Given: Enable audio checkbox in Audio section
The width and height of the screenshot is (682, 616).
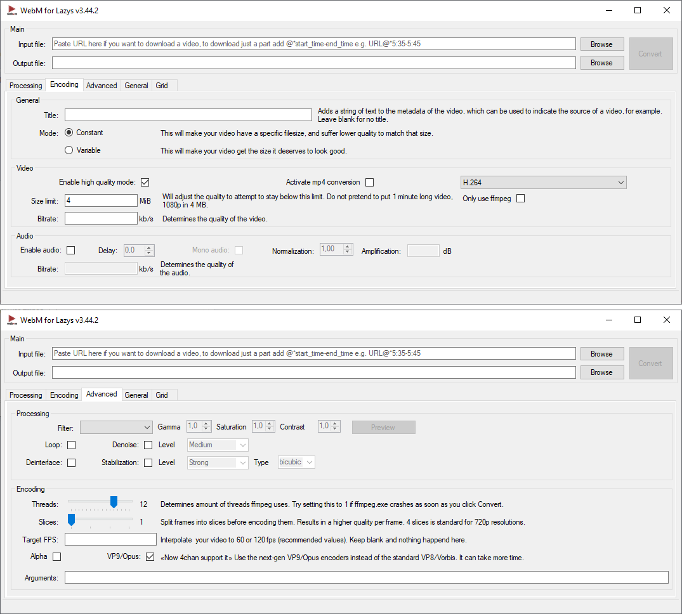Looking at the screenshot, I should (71, 250).
